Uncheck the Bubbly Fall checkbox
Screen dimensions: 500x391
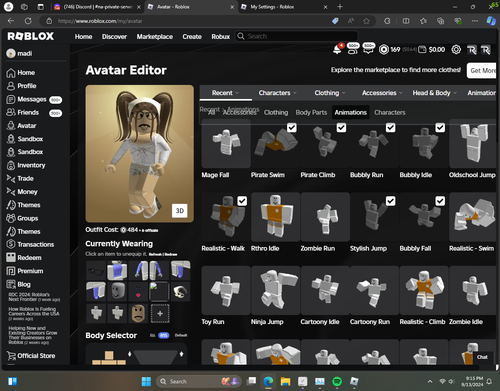(440, 201)
